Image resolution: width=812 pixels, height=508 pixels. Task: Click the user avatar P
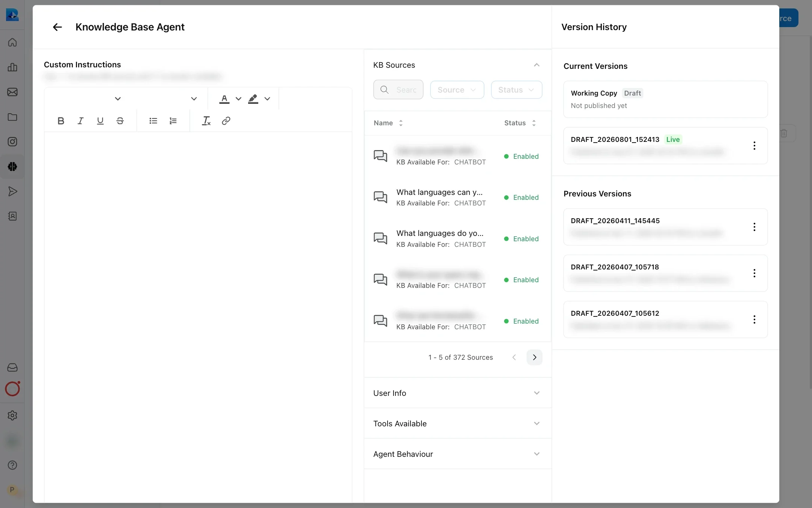(x=12, y=490)
